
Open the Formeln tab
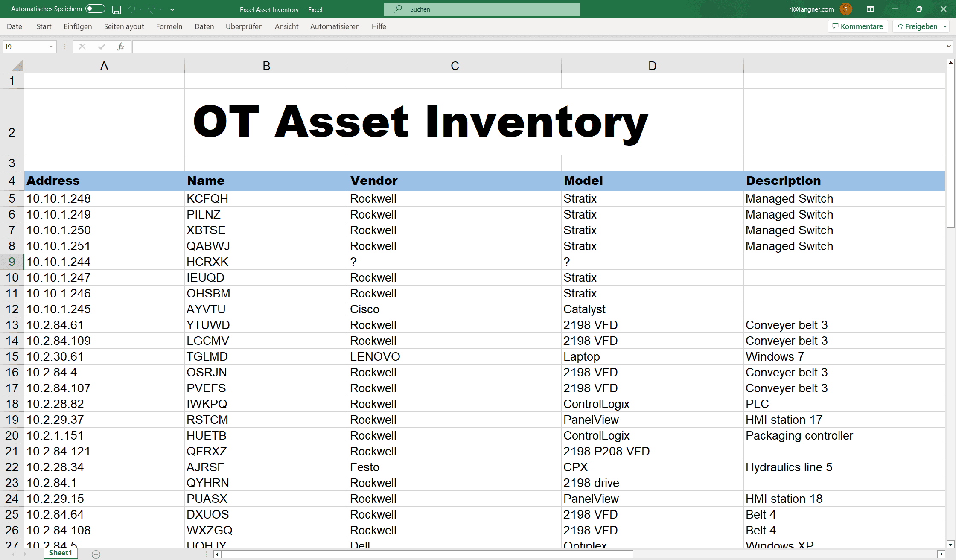click(169, 26)
